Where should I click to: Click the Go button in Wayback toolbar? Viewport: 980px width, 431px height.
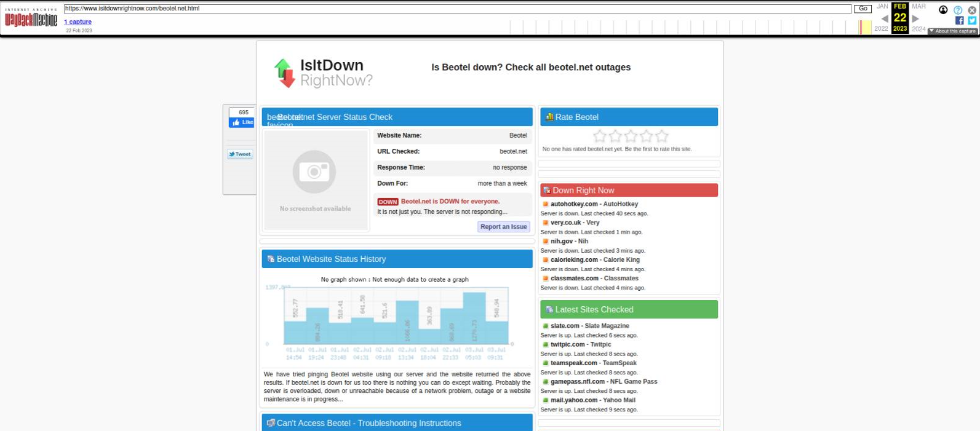tap(862, 9)
